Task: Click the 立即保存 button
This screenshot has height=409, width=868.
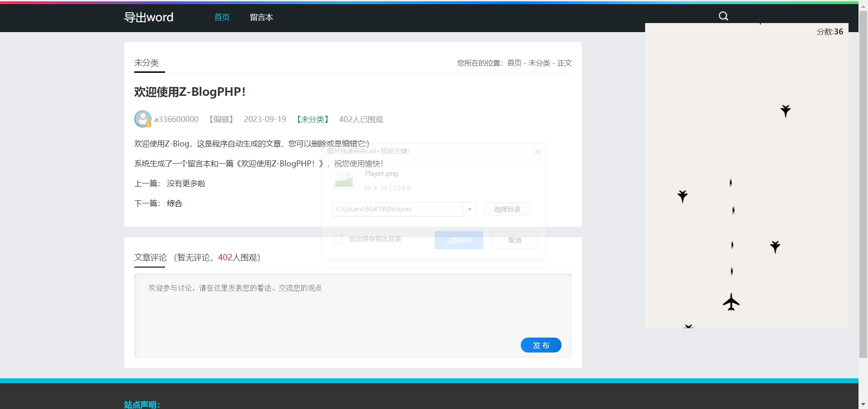Action: (x=459, y=240)
